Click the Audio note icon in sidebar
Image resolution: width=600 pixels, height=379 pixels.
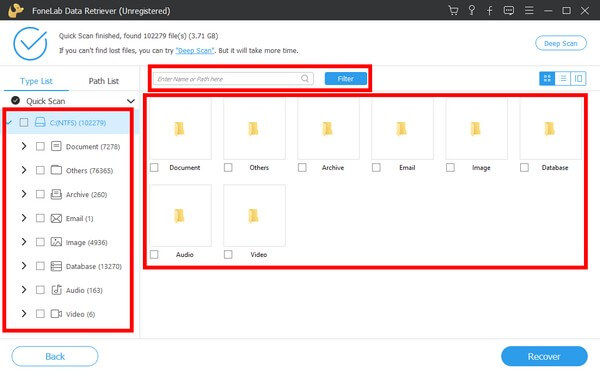click(x=56, y=290)
